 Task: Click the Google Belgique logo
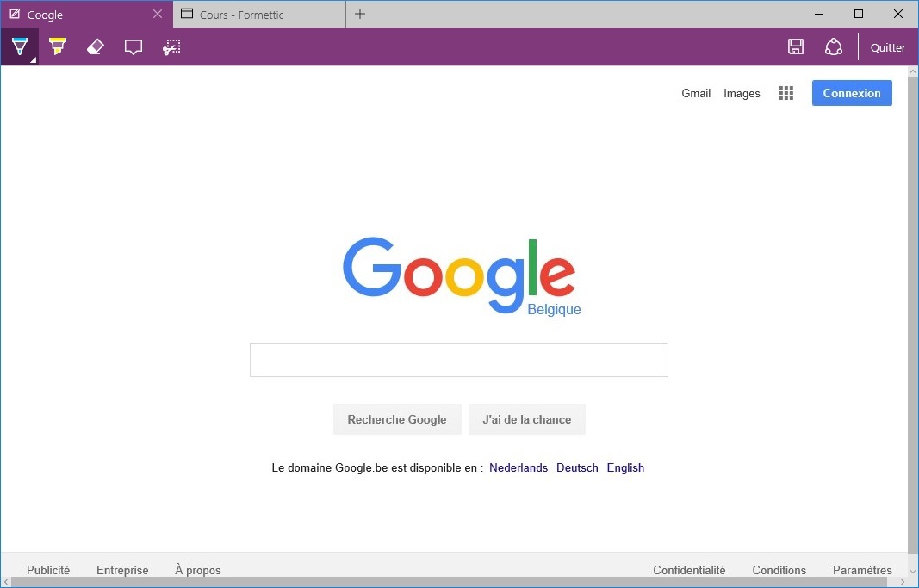pyautogui.click(x=462, y=276)
